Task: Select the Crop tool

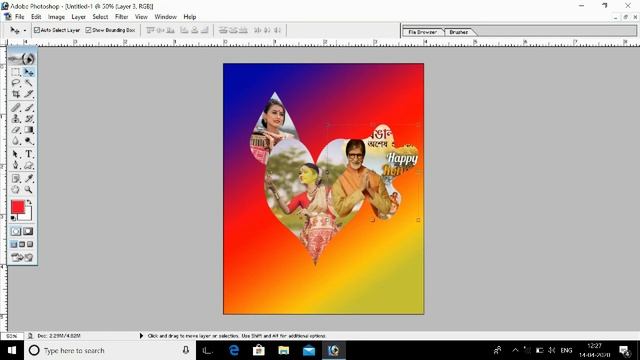Action: tap(16, 94)
